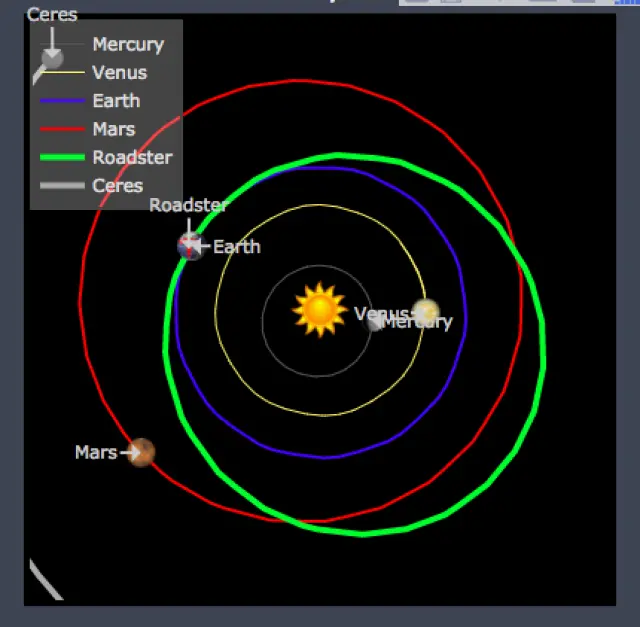Select the Ceres body near the legend

[x=53, y=58]
